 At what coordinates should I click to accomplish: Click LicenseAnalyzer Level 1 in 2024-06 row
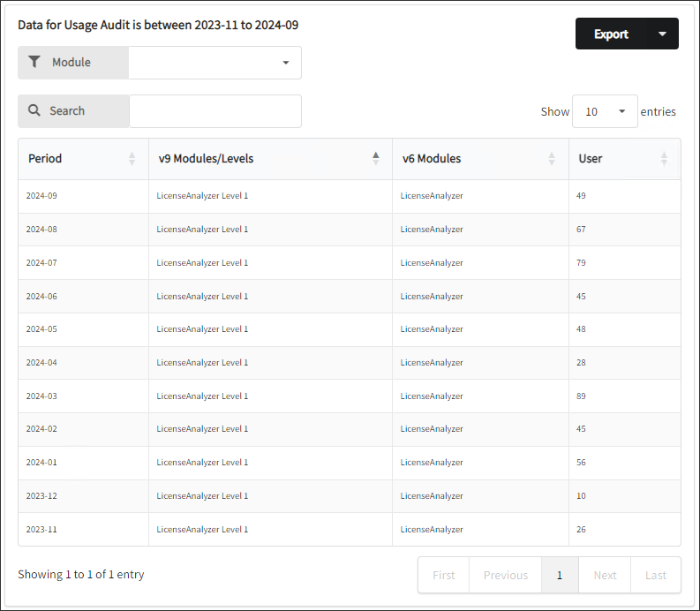202,297
